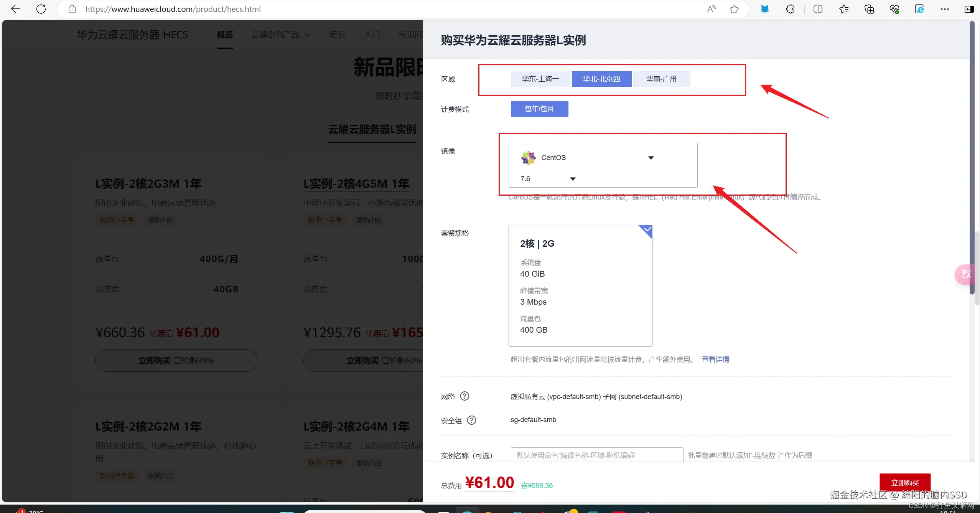980x513 pixels.
Task: Click the instance name input field
Action: (596, 455)
